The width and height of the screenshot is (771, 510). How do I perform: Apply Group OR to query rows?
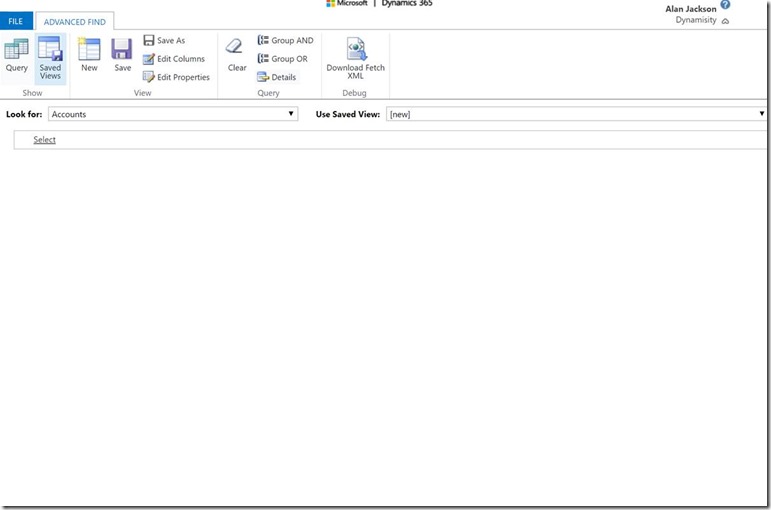coord(283,59)
